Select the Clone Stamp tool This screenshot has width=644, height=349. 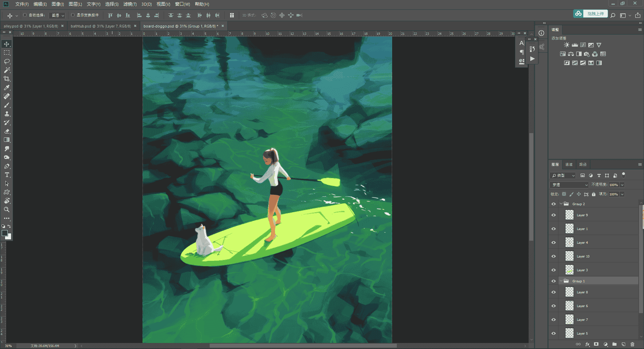[x=7, y=114]
